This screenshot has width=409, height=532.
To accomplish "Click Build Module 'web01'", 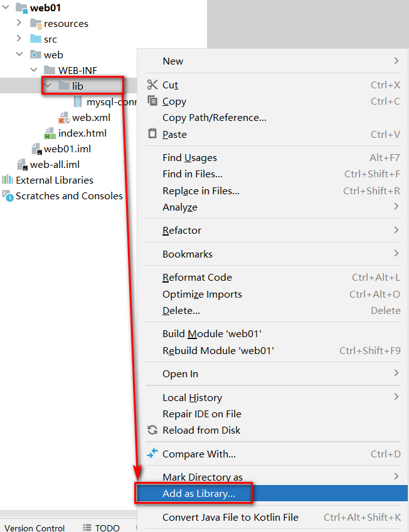I will tap(211, 334).
